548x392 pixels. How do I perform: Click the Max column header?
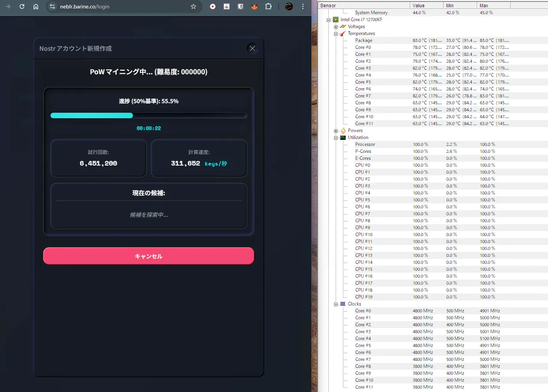click(492, 6)
